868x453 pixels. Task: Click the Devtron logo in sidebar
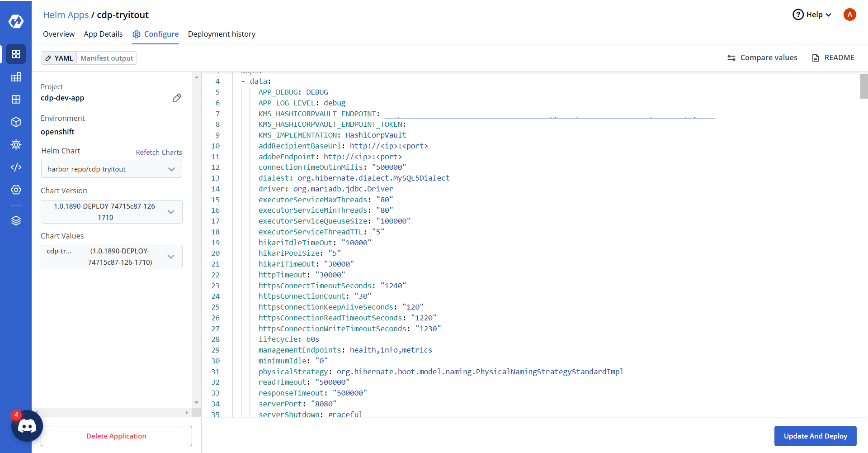tap(16, 21)
